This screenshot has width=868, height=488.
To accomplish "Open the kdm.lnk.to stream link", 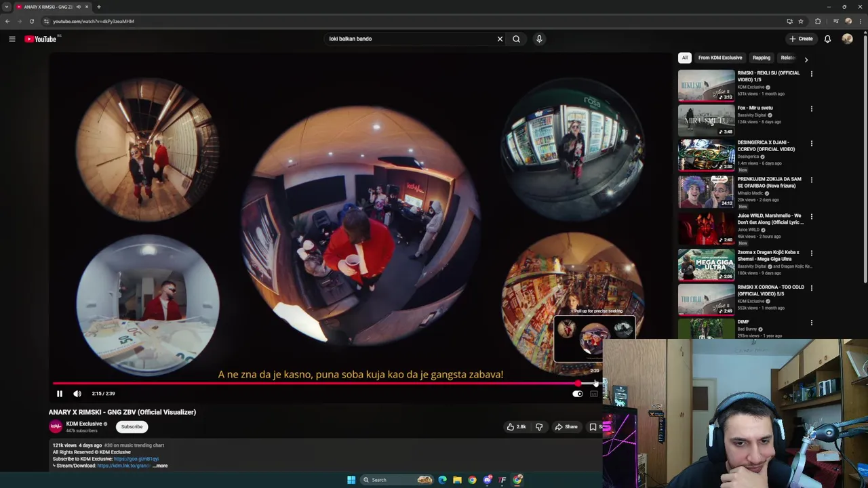I will (123, 466).
